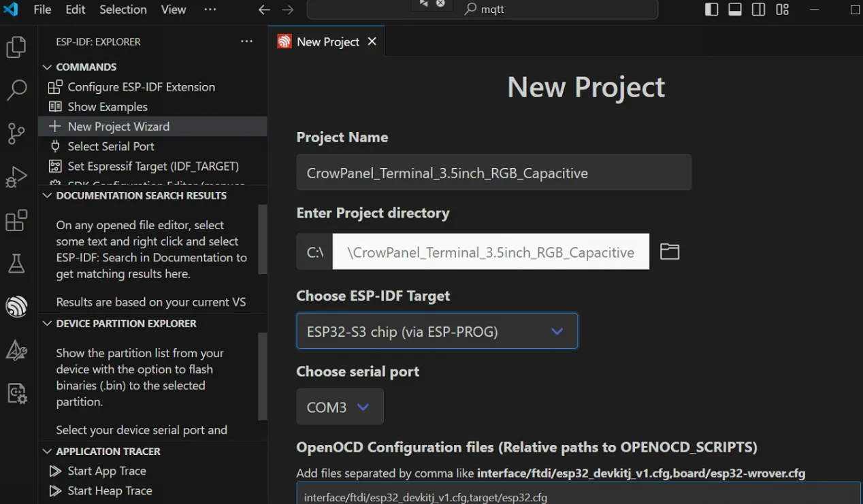Click Set Espressif Target (IDF_TARGET) command

coord(153,165)
